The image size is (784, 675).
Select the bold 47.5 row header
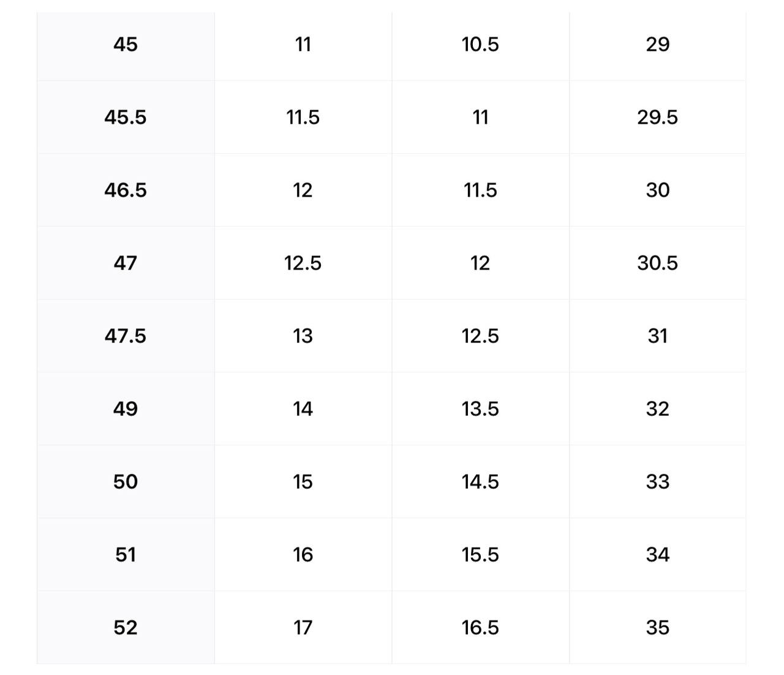click(126, 336)
